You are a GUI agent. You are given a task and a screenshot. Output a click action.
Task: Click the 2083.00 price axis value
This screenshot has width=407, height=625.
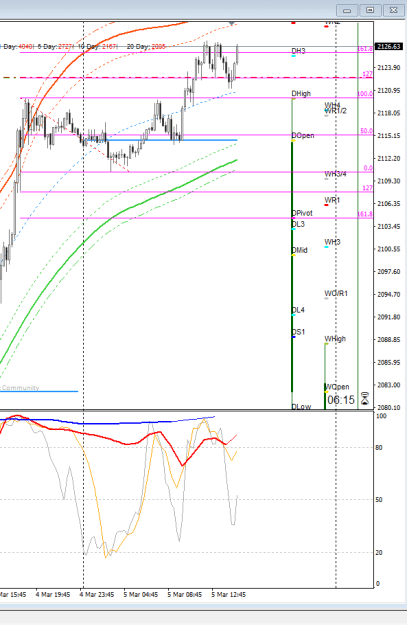tap(389, 385)
